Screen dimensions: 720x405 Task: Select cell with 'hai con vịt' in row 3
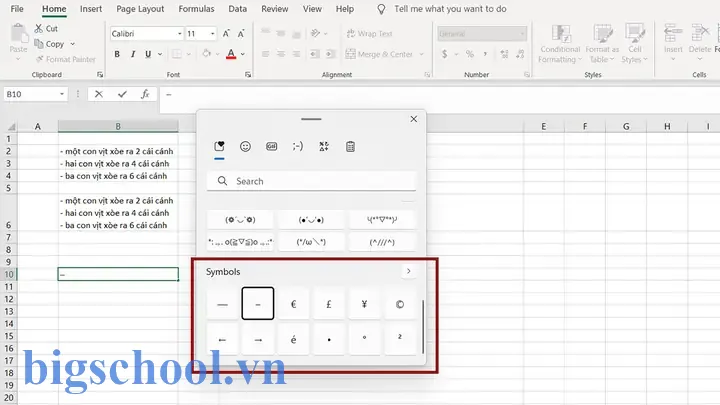[118, 163]
